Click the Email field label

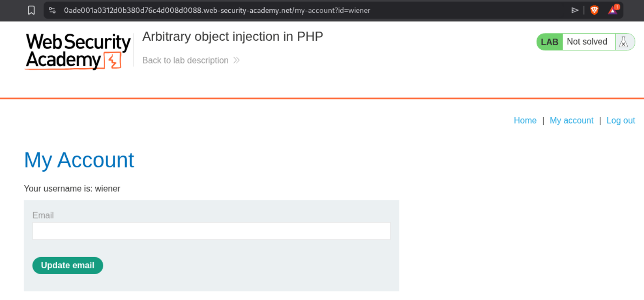(43, 215)
